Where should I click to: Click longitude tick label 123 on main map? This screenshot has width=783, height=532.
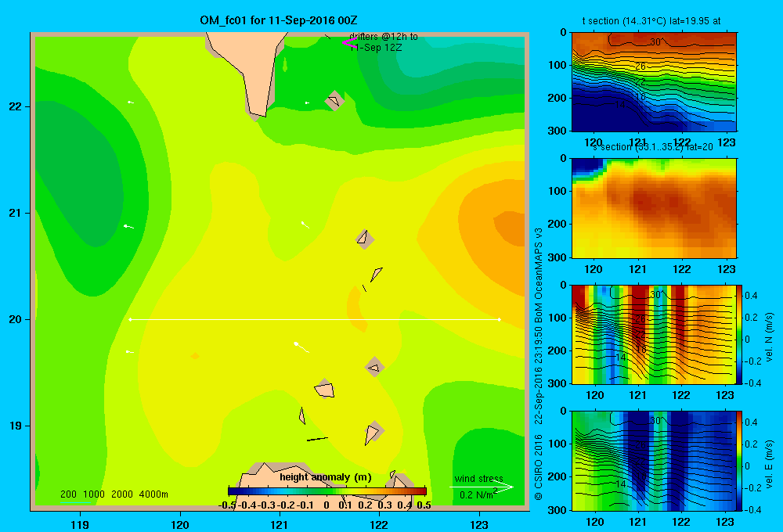tap(479, 524)
